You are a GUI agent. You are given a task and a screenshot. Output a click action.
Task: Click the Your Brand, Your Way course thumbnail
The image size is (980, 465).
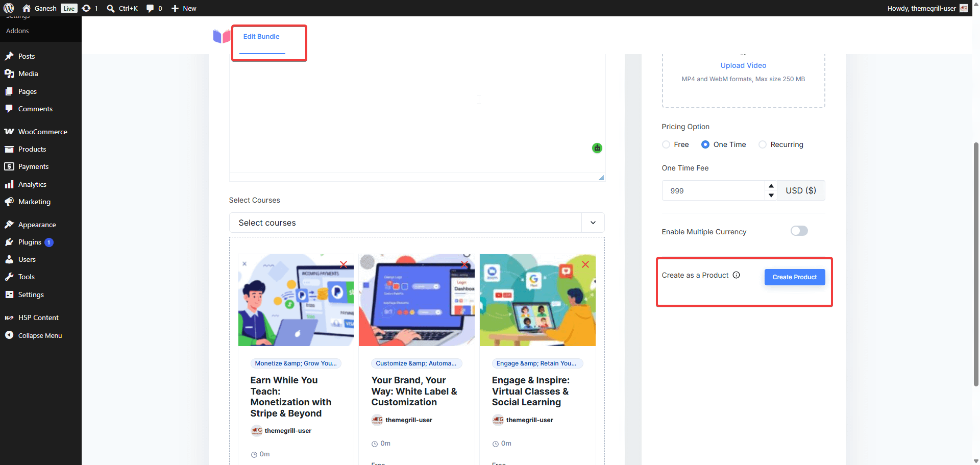pos(416,300)
